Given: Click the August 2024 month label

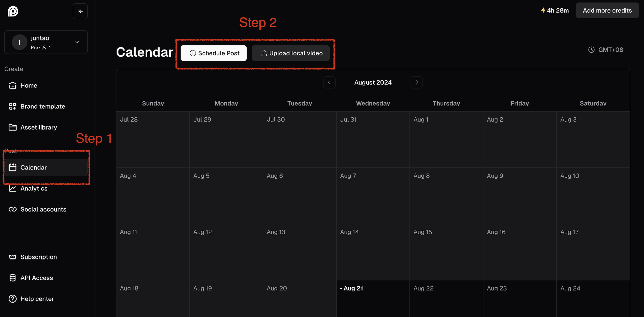Looking at the screenshot, I should tap(373, 82).
